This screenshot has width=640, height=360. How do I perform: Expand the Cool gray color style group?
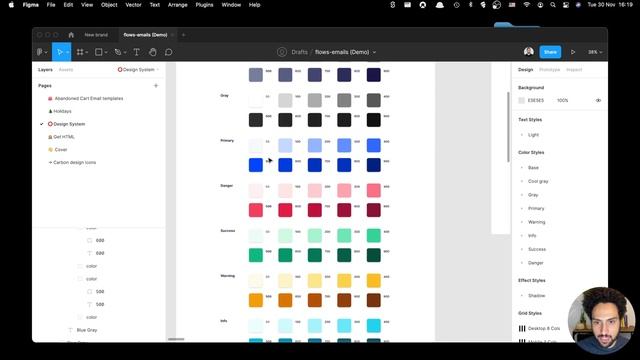click(522, 181)
